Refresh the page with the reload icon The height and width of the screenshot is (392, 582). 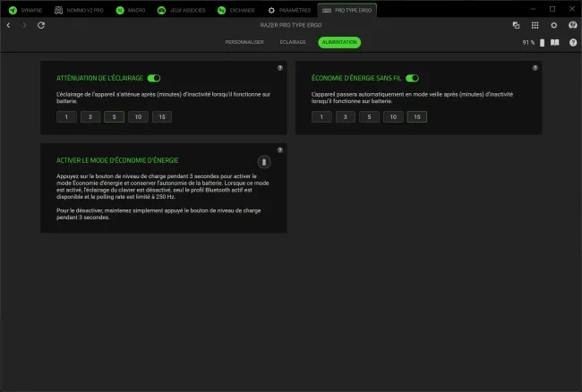[41, 25]
